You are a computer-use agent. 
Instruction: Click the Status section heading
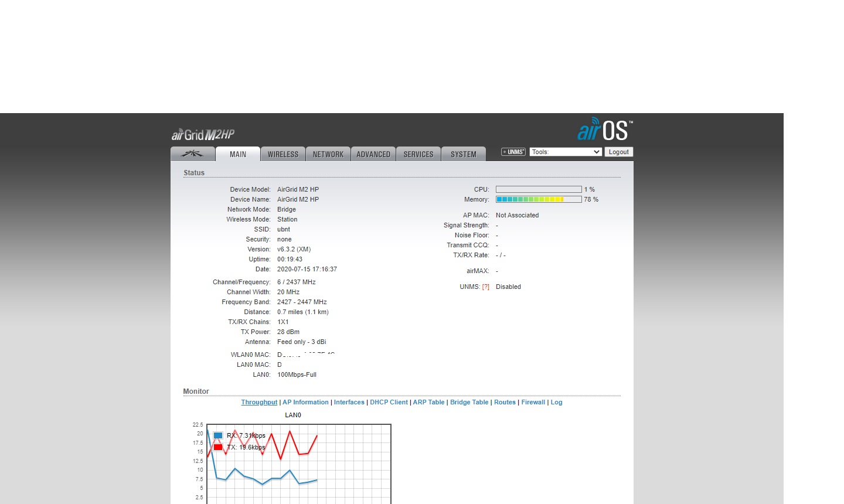tap(194, 173)
